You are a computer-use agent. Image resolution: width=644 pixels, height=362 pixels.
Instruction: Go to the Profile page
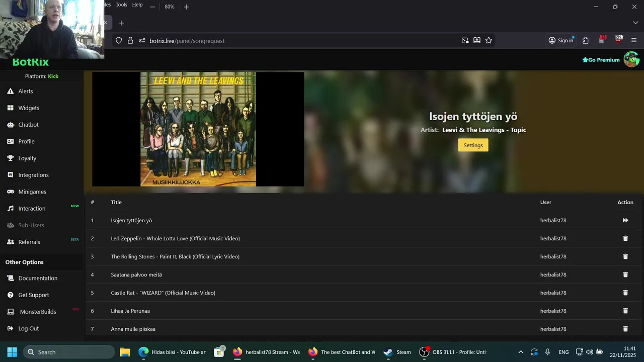[x=26, y=141]
